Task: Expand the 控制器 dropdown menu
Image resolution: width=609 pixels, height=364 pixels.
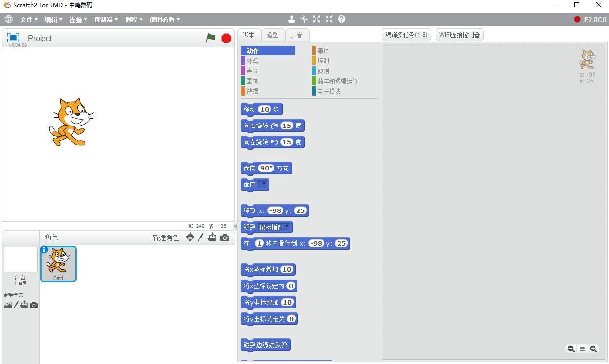Action: (106, 19)
